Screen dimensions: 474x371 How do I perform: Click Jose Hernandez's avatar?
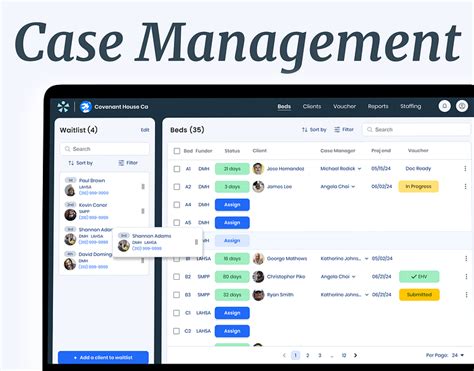coord(258,169)
